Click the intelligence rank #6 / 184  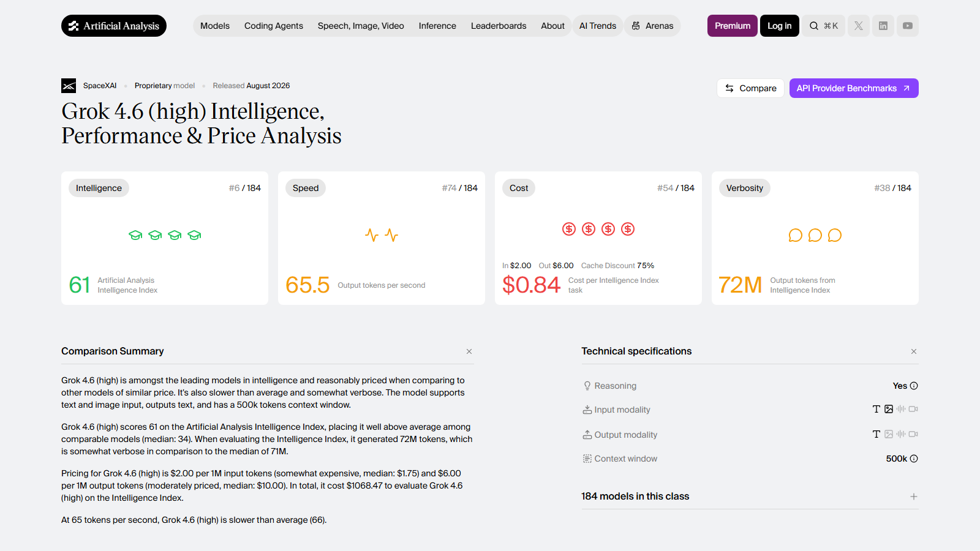click(x=245, y=188)
